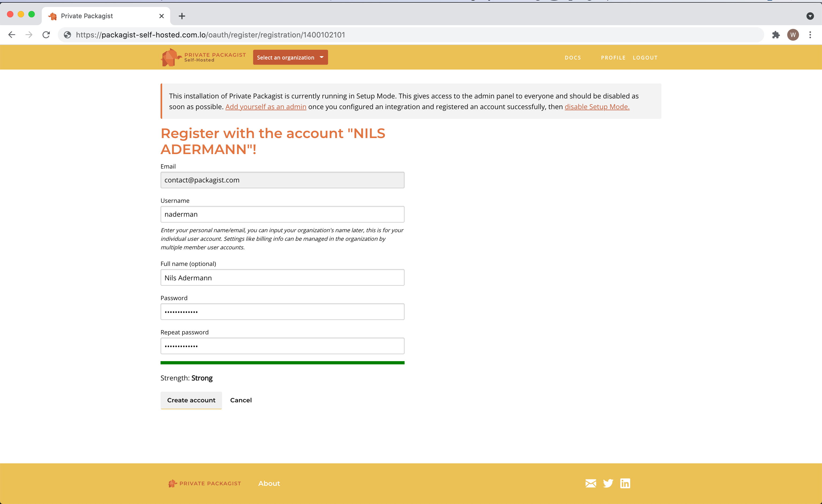Click the back navigation arrow

pyautogui.click(x=12, y=35)
